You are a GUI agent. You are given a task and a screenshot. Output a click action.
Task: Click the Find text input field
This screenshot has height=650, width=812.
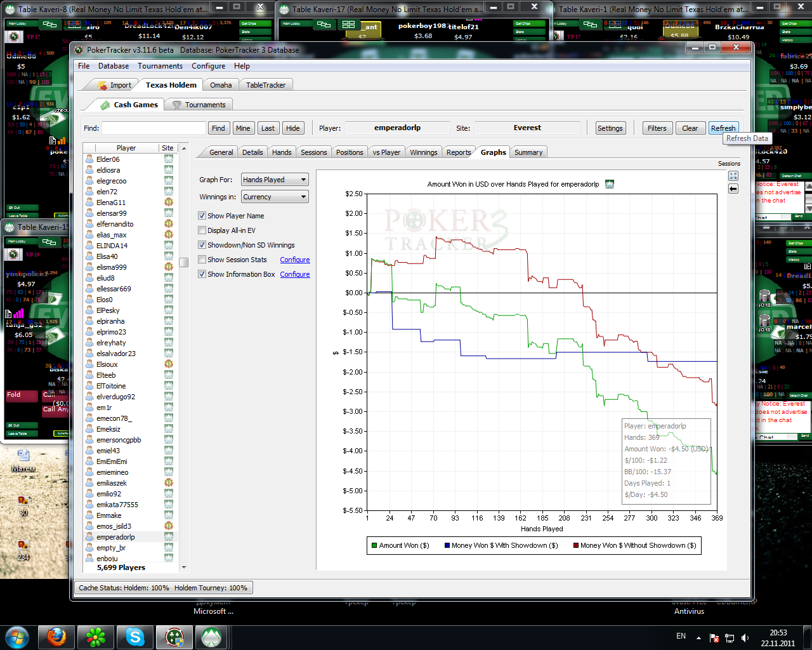click(x=154, y=128)
